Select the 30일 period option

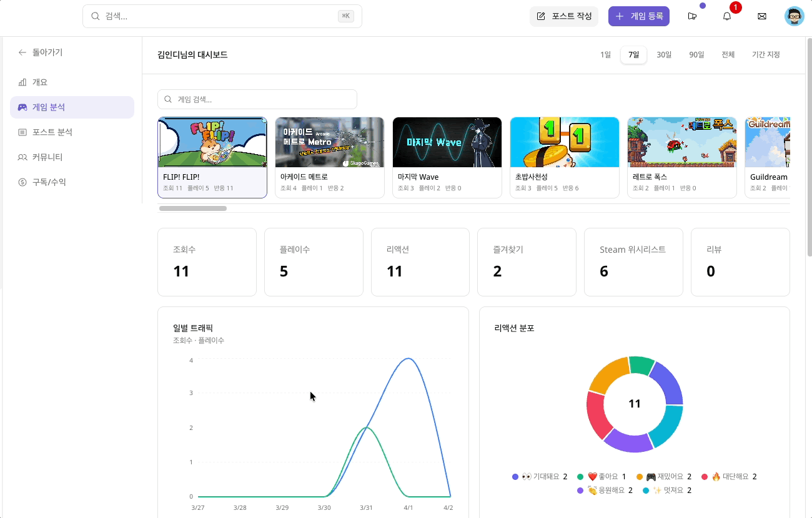pos(664,55)
